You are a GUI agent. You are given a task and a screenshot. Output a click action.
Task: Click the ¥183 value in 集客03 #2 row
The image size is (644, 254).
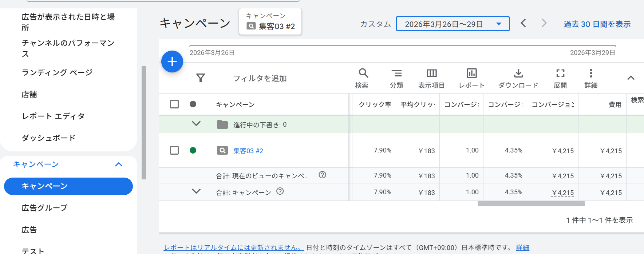[x=427, y=151]
